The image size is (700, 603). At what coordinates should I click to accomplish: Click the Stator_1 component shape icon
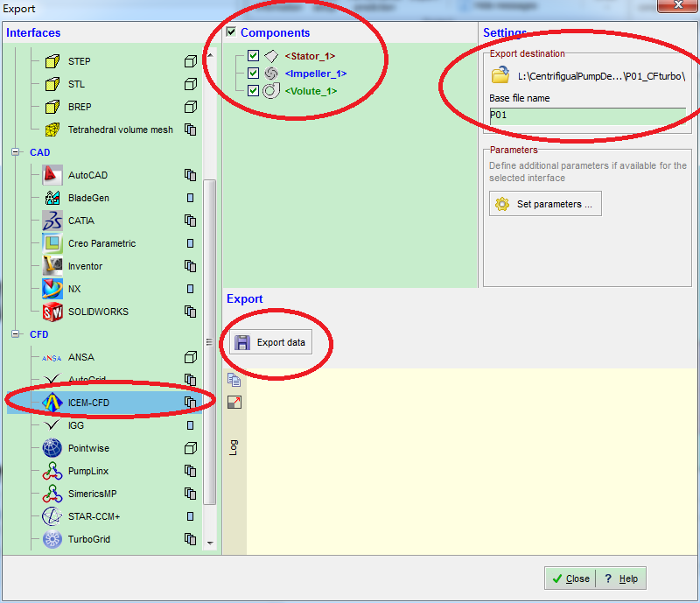click(271, 56)
